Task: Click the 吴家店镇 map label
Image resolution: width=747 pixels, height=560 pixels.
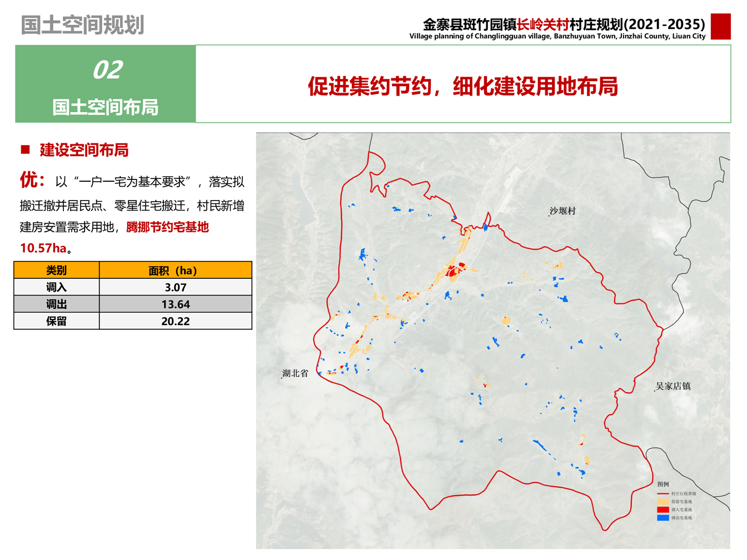Action: tap(673, 386)
